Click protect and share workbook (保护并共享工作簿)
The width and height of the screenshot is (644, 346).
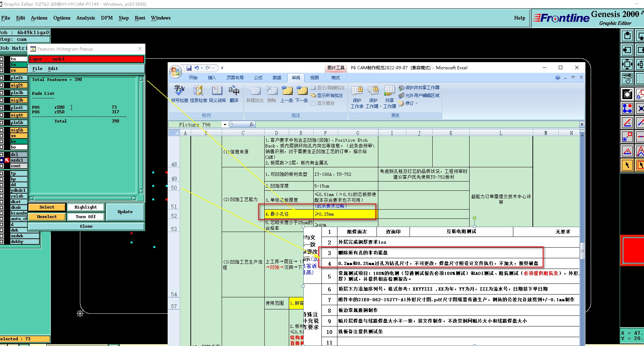(x=419, y=87)
